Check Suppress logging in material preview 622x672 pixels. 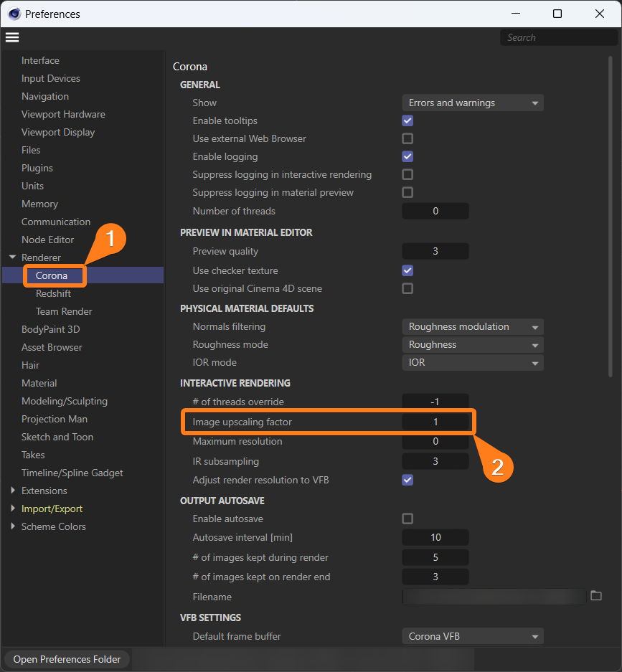pos(407,192)
